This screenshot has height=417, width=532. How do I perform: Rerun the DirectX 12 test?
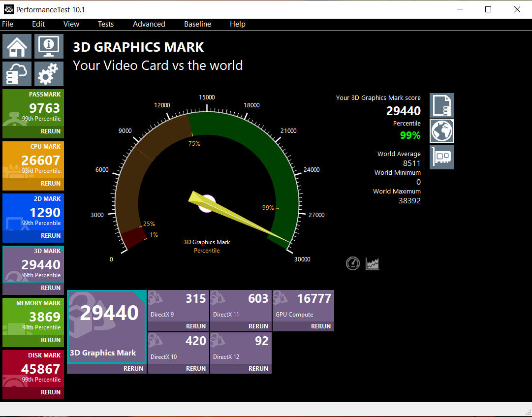(258, 368)
